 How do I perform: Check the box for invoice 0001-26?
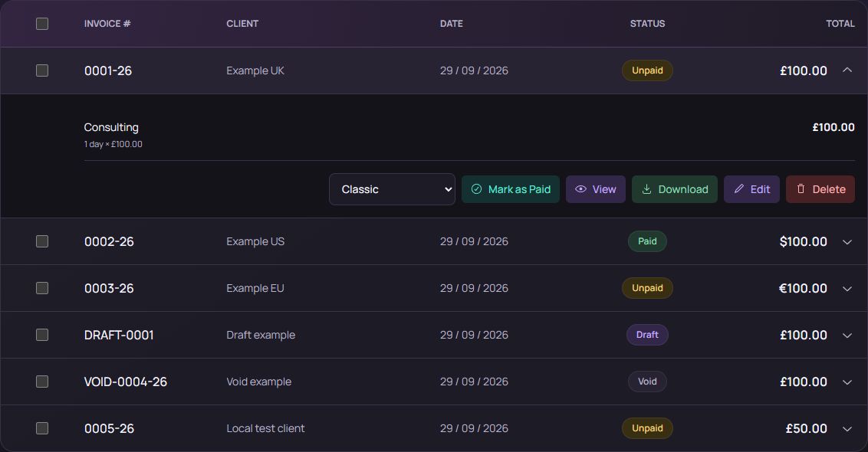pyautogui.click(x=42, y=70)
